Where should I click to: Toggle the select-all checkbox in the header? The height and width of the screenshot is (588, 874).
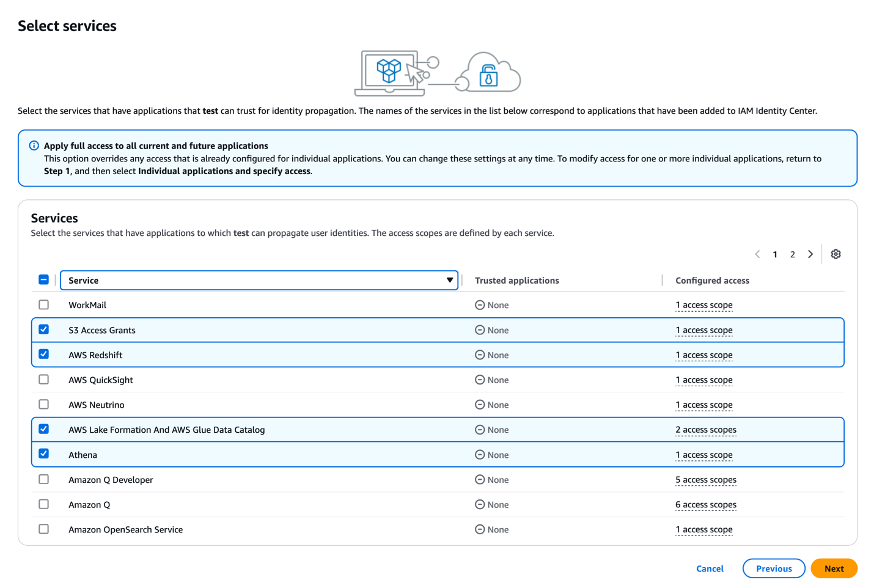(x=43, y=279)
